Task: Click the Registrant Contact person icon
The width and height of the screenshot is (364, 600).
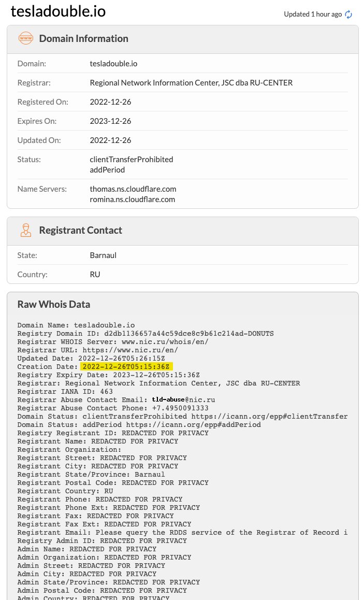Action: coord(25,230)
